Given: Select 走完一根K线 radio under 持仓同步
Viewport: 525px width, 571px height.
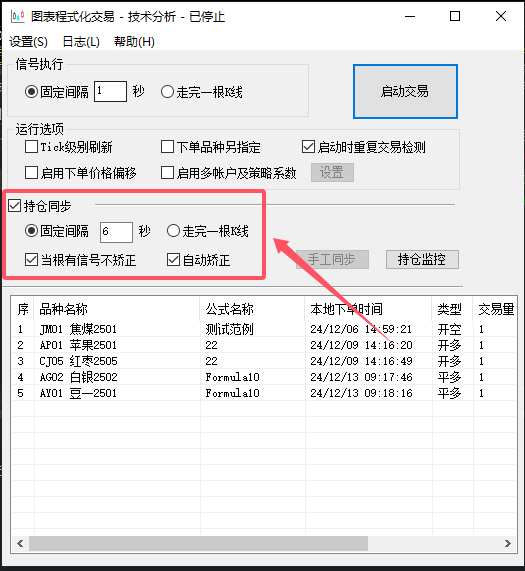Looking at the screenshot, I should pos(173,231).
